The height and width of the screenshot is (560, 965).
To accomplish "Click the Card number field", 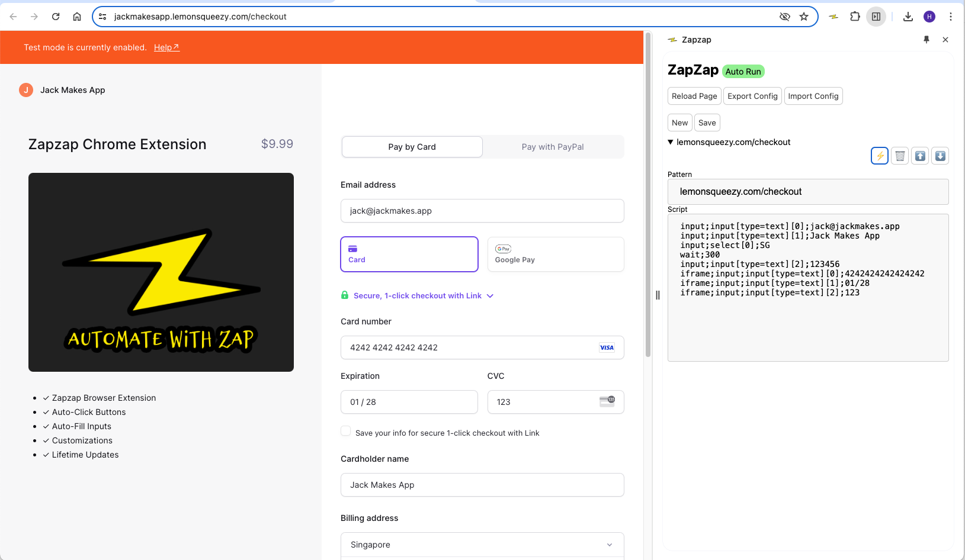I will pyautogui.click(x=482, y=347).
